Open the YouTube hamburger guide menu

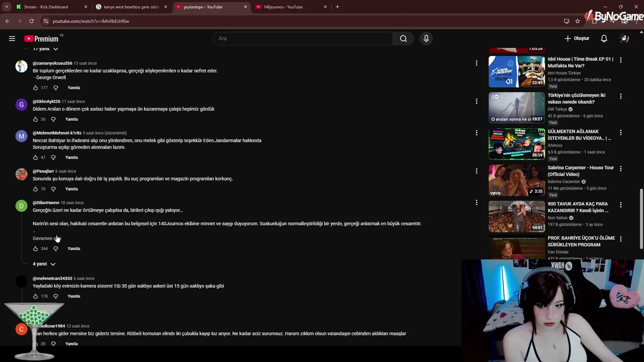[x=12, y=38]
